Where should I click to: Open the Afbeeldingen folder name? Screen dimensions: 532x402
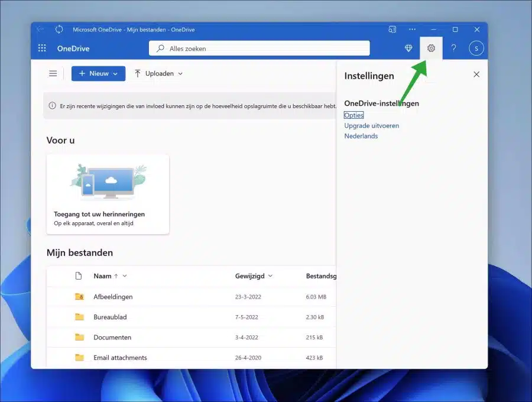click(x=113, y=297)
